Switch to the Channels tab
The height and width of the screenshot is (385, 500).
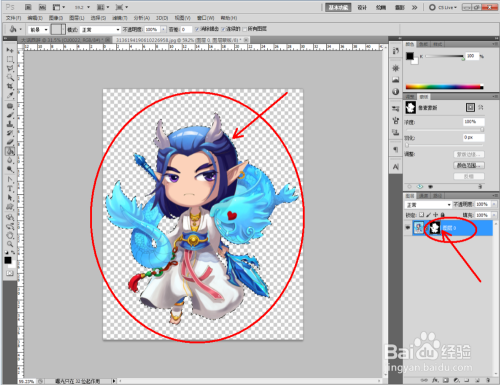[x=424, y=196]
